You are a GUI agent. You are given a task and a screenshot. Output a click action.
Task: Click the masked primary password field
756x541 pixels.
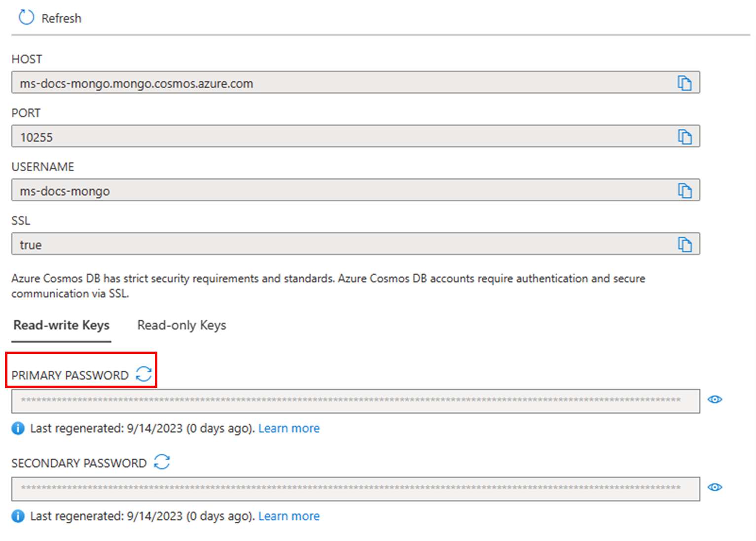point(356,401)
